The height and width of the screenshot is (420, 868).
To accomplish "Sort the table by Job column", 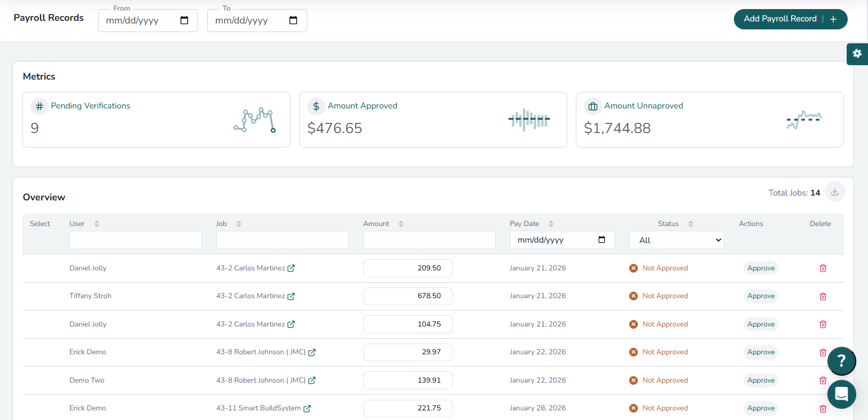I will [x=239, y=224].
